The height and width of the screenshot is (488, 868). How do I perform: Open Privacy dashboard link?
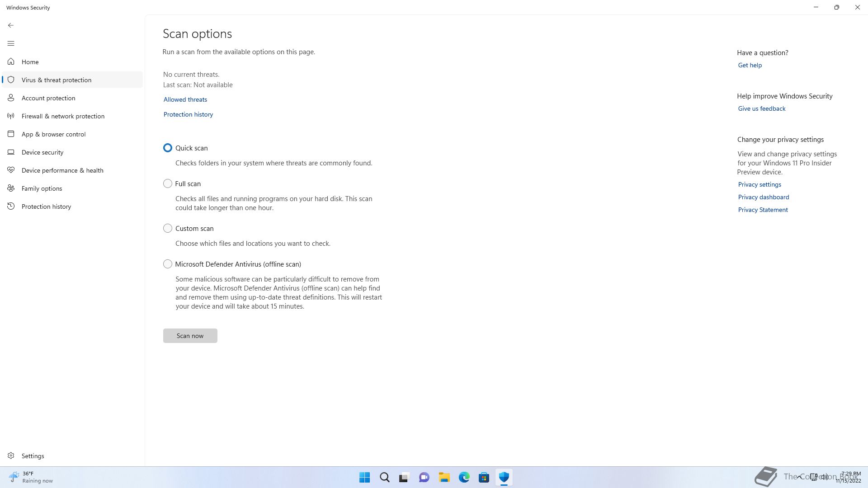[x=763, y=197]
